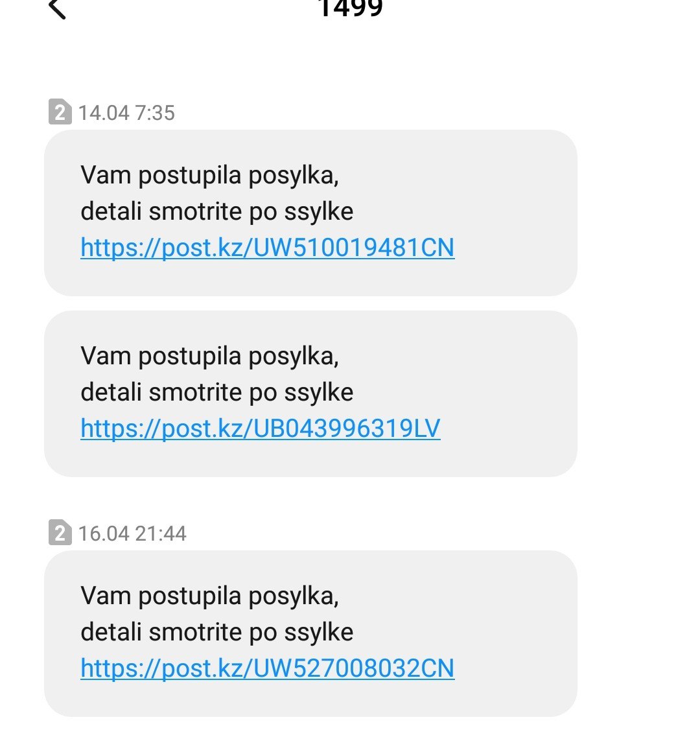Tap the word 'posylka,' in the first message
The image size is (700, 739).
pos(294,177)
